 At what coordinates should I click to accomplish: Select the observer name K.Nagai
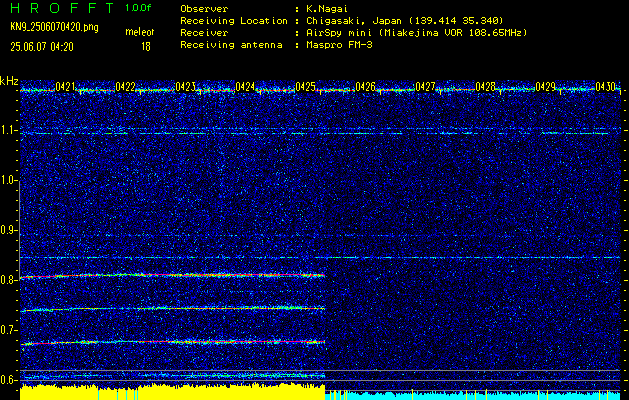click(327, 8)
